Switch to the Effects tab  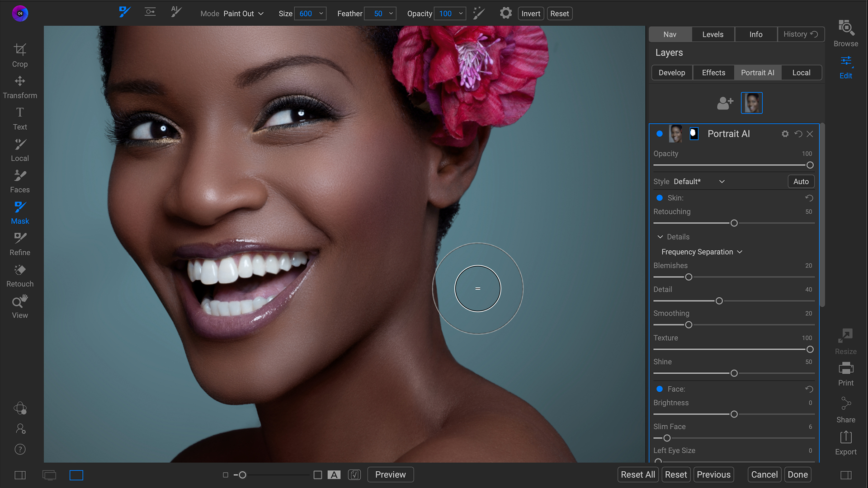click(x=713, y=73)
